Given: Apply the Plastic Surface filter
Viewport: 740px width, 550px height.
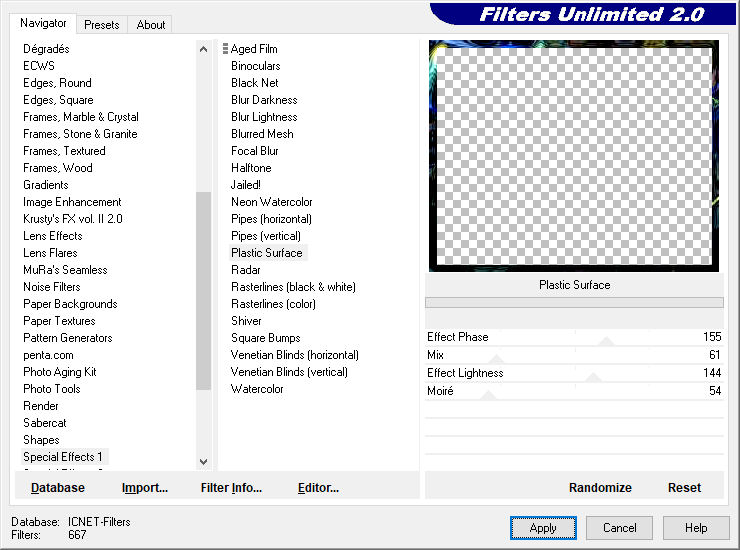Looking at the screenshot, I should click(543, 528).
